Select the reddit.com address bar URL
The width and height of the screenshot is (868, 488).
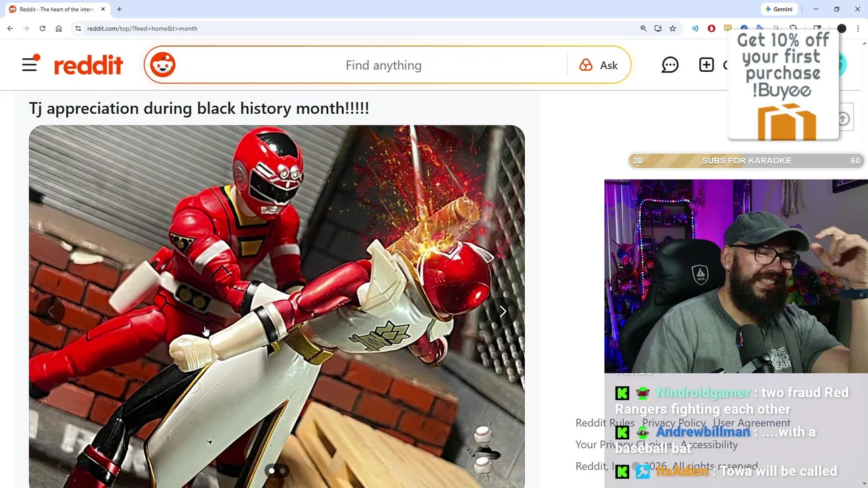(142, 28)
